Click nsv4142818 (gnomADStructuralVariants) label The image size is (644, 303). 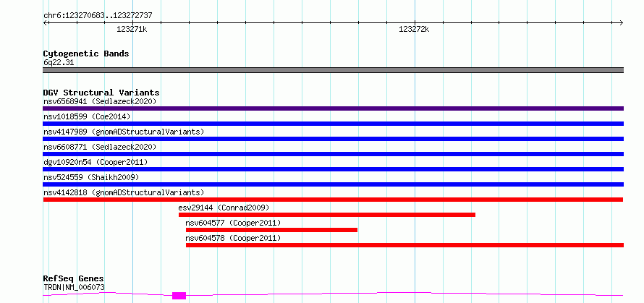(x=124, y=192)
